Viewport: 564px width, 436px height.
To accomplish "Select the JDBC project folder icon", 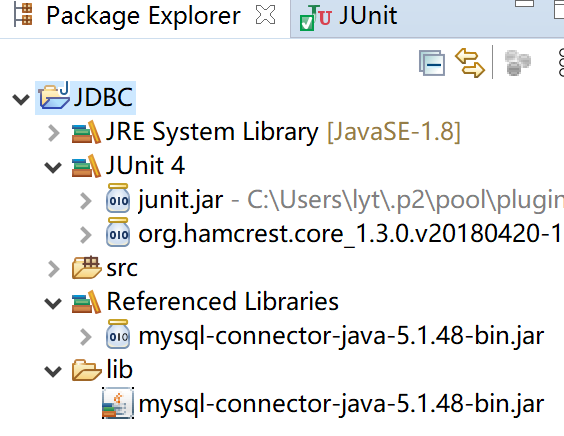I will click(54, 96).
